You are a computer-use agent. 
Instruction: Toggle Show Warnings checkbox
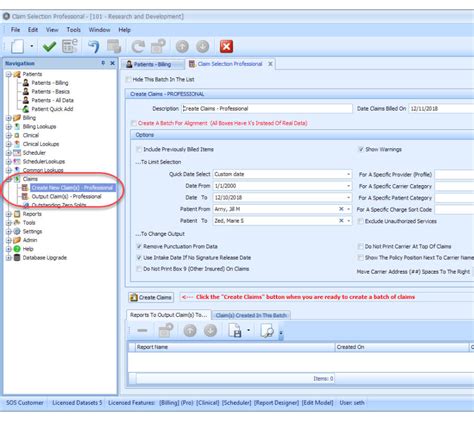361,149
